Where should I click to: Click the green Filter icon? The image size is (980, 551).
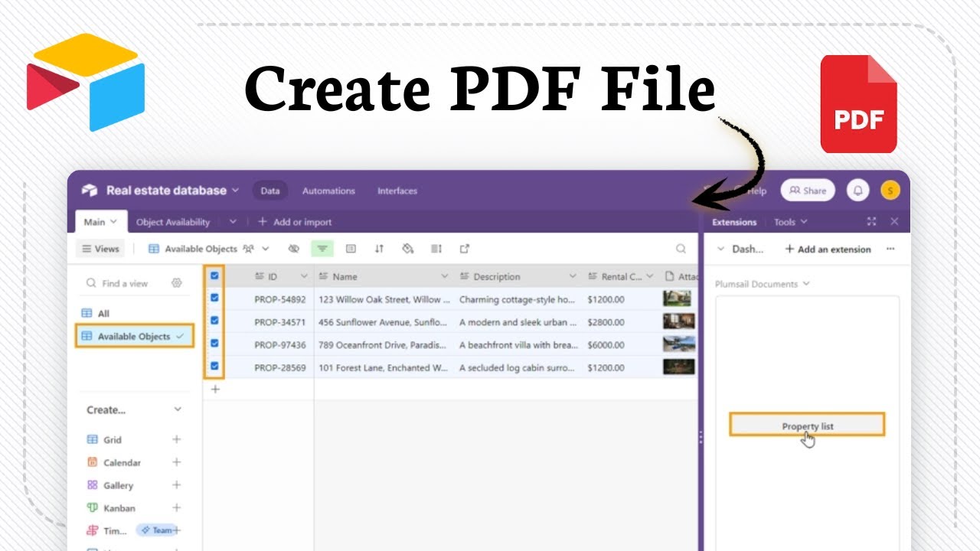pos(322,249)
